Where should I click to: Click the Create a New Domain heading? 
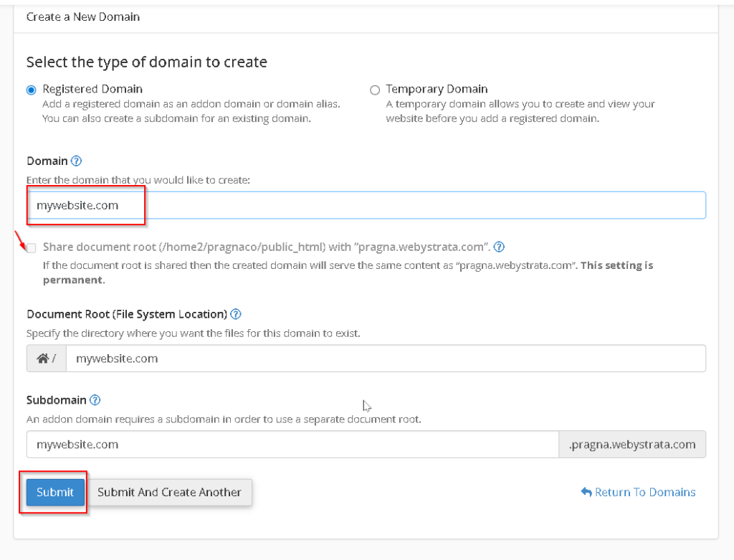(x=83, y=17)
